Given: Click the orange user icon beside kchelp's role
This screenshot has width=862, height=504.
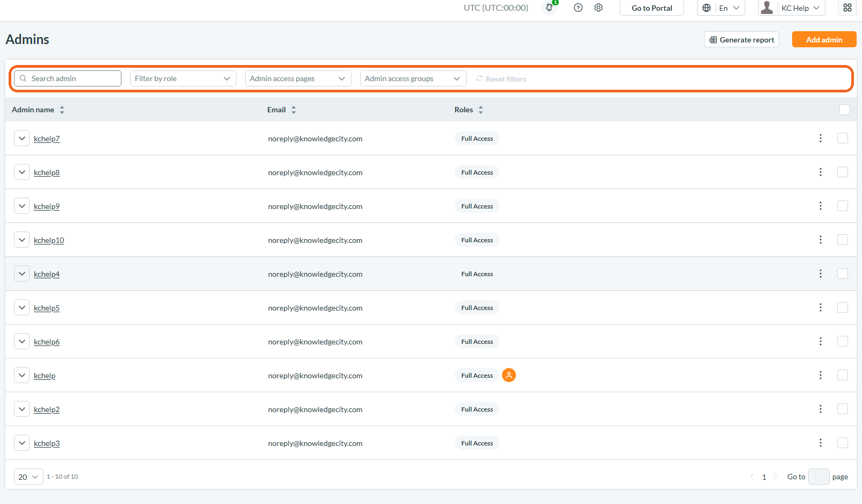Looking at the screenshot, I should coord(509,375).
